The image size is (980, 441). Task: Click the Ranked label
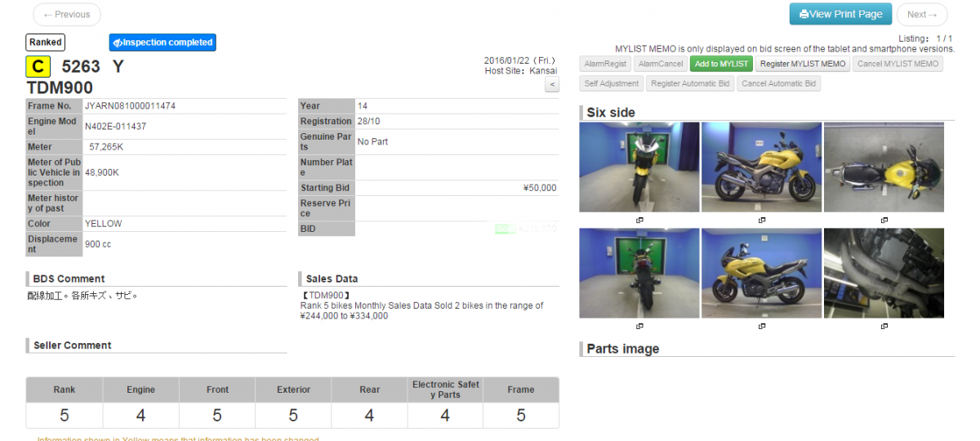pos(45,42)
